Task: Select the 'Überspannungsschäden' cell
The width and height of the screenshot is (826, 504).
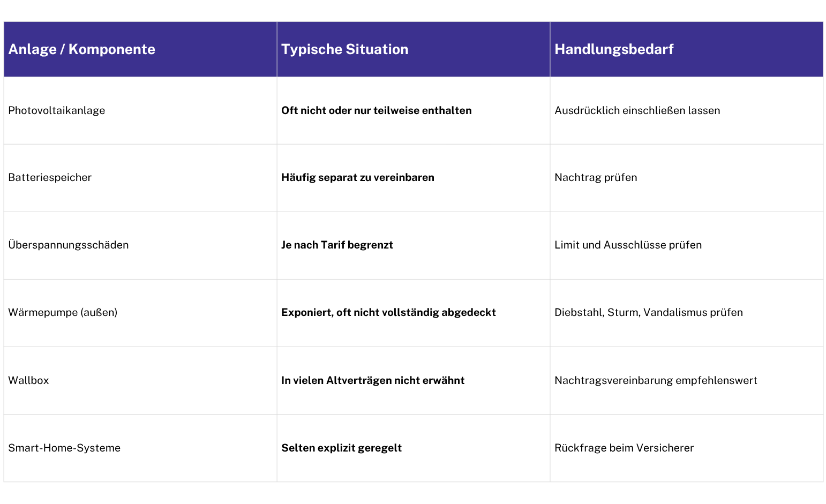Action: point(140,245)
